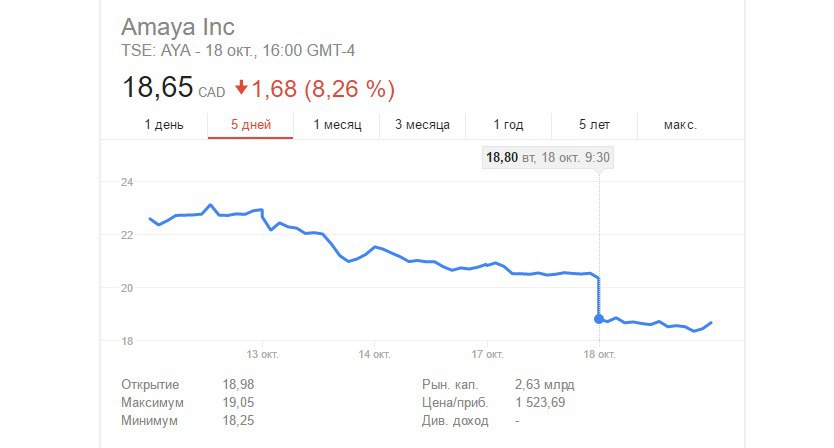Show the maximum range with "макс."
The width and height of the screenshot is (834, 448).
[x=680, y=125]
